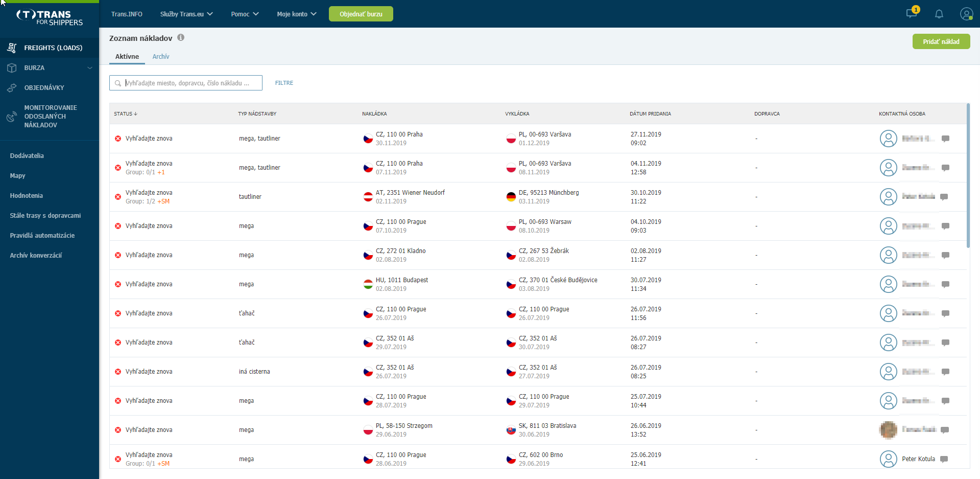The height and width of the screenshot is (479, 980).
Task: Click red status icon in 27.11.2019 row
Action: point(118,139)
